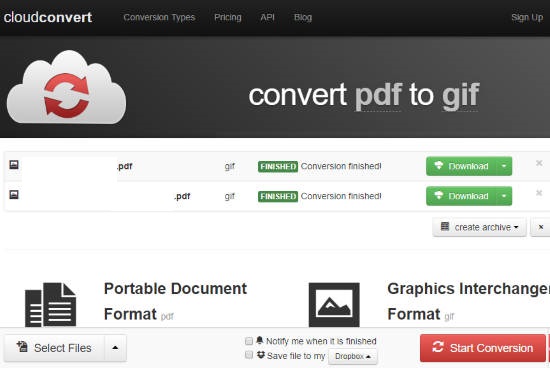
Task: Download the second converted gif file
Action: pos(461,196)
